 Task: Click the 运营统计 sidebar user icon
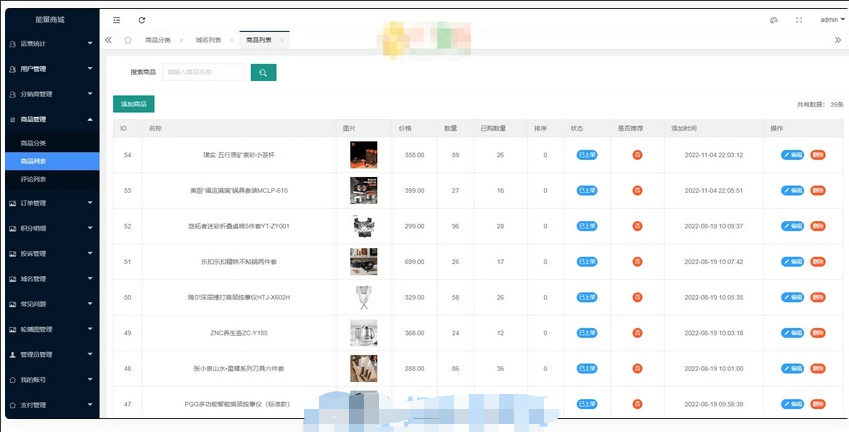13,44
